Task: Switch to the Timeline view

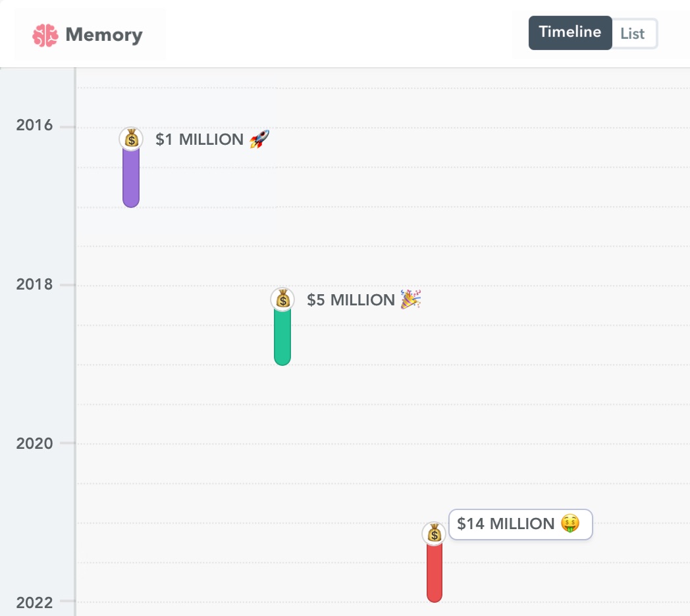Action: [570, 33]
